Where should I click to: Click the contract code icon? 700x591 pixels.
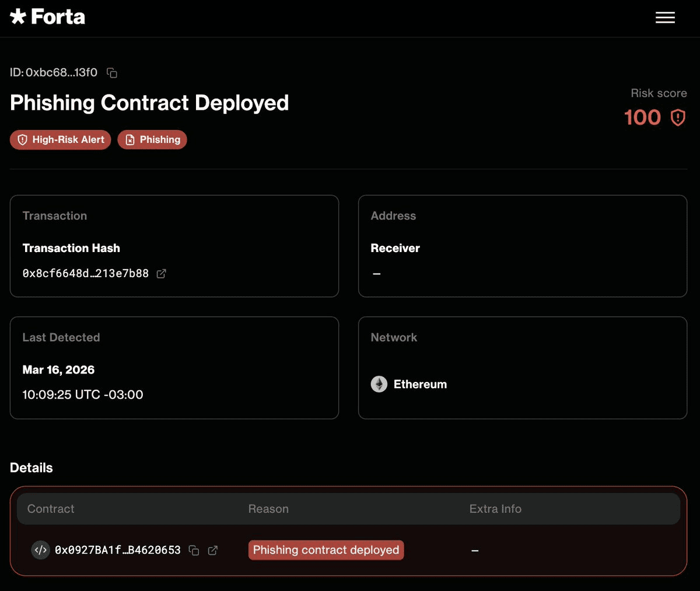(x=40, y=550)
